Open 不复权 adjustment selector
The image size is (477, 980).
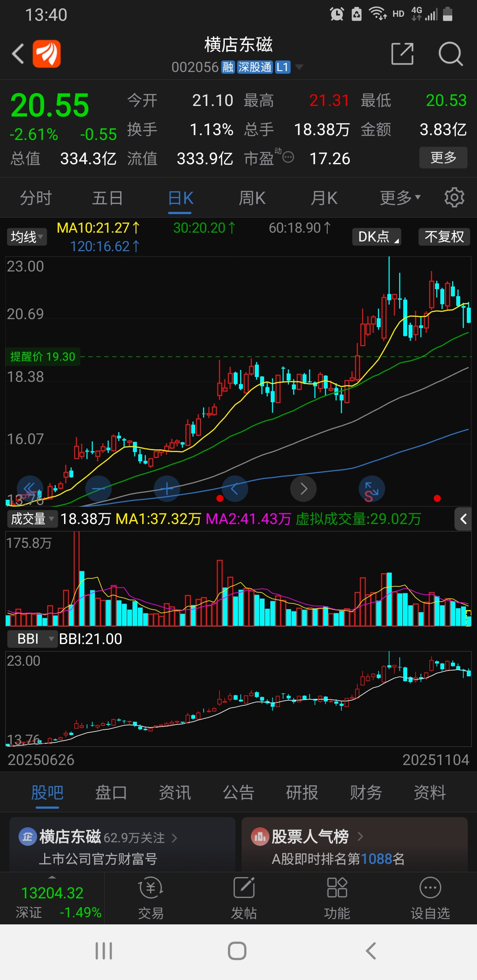(x=444, y=237)
